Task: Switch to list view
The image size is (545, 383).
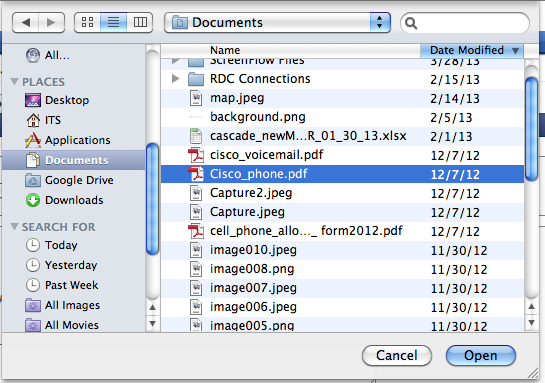Action: [113, 23]
